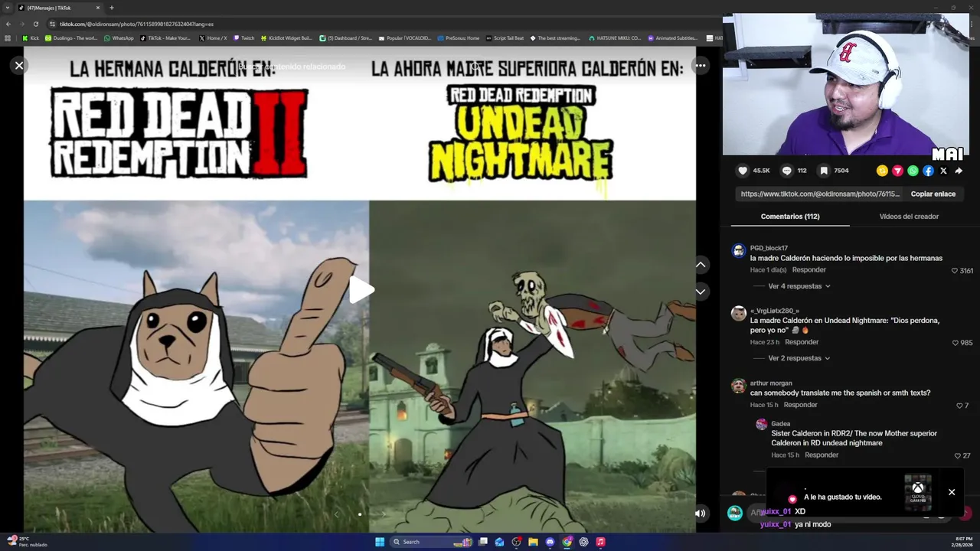
Task: Switch to Videos del creador tab
Action: (x=909, y=217)
